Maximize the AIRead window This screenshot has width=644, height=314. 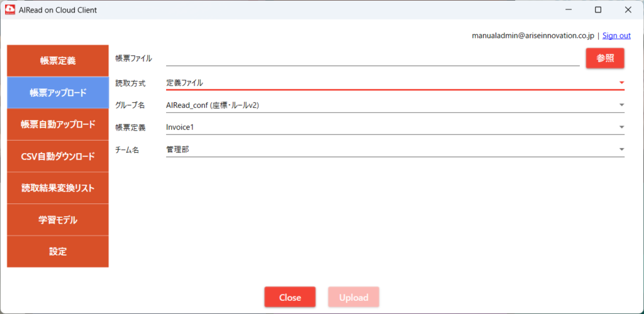pyautogui.click(x=597, y=9)
